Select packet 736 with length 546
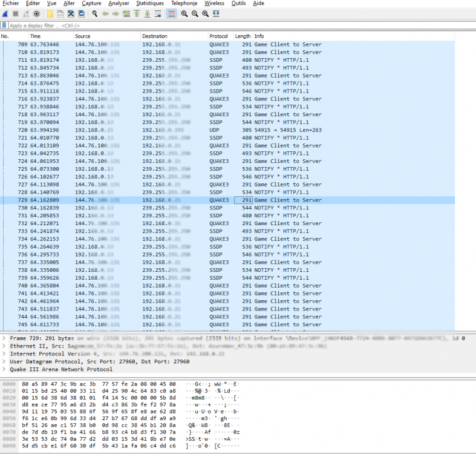 [227, 254]
